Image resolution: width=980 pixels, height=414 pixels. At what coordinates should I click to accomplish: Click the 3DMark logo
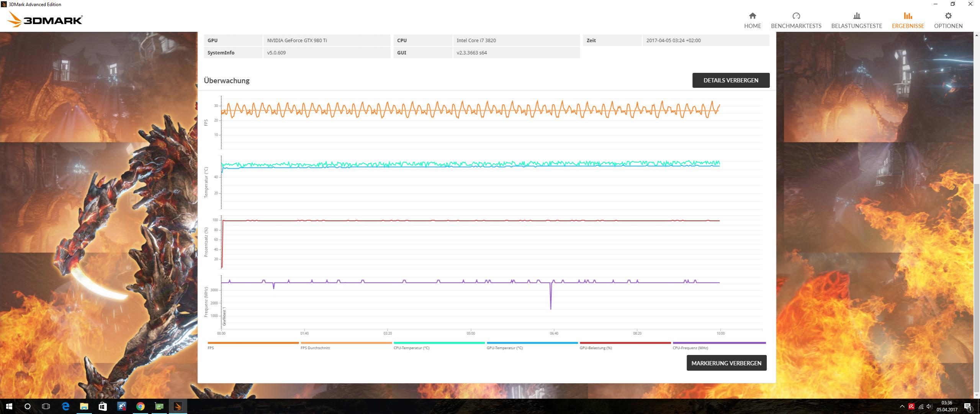pos(45,19)
